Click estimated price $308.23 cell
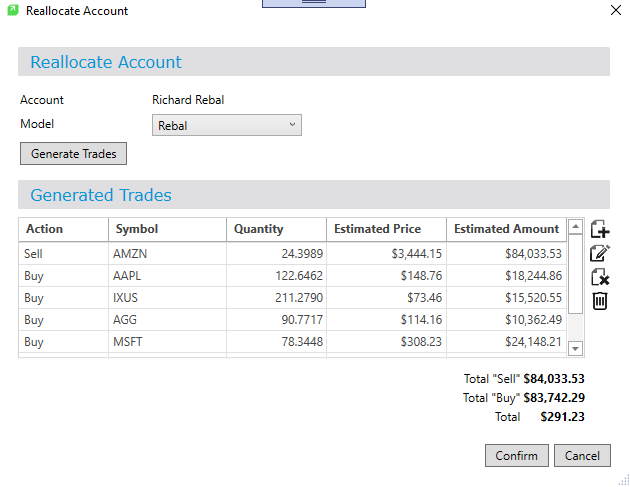The image size is (630, 487). tap(387, 342)
